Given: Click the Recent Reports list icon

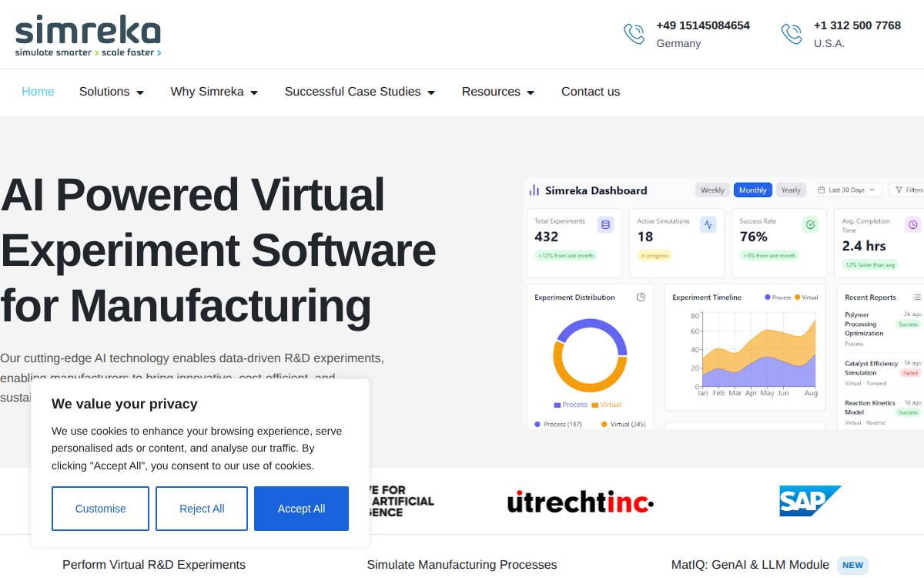Looking at the screenshot, I should (916, 297).
